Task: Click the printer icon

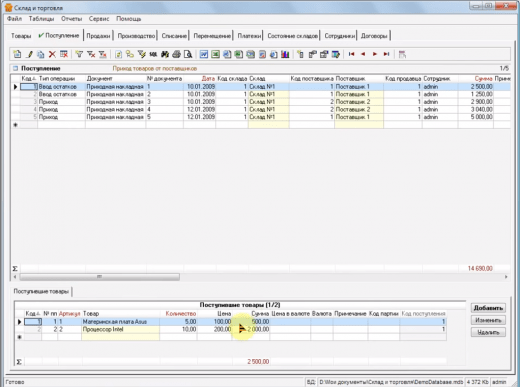Action: click(176, 54)
